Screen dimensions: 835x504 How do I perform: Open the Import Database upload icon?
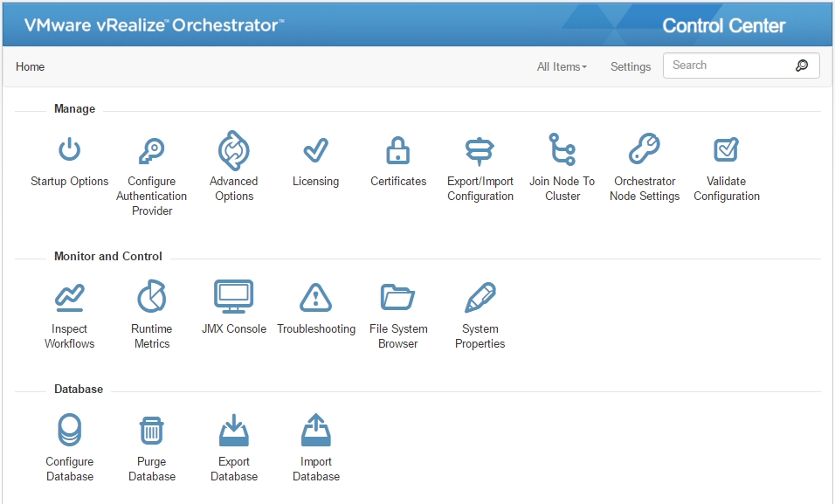[x=316, y=430]
